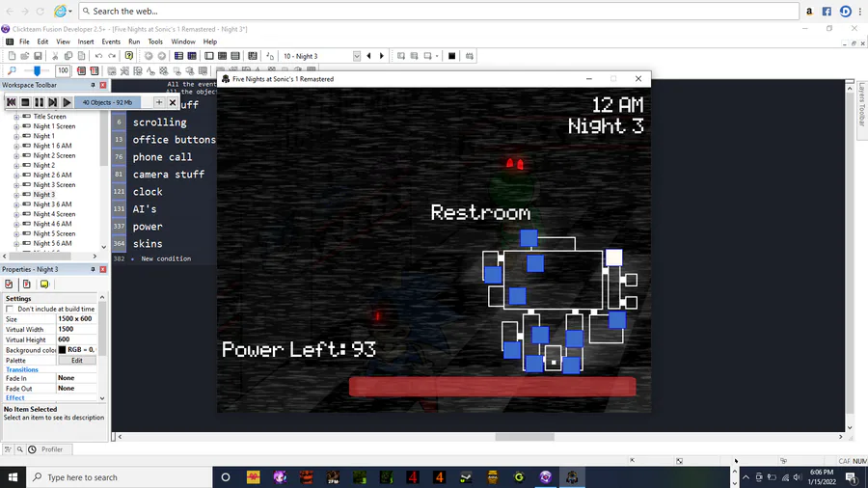
Task: Click the zoom magnifier icon
Action: (x=12, y=70)
